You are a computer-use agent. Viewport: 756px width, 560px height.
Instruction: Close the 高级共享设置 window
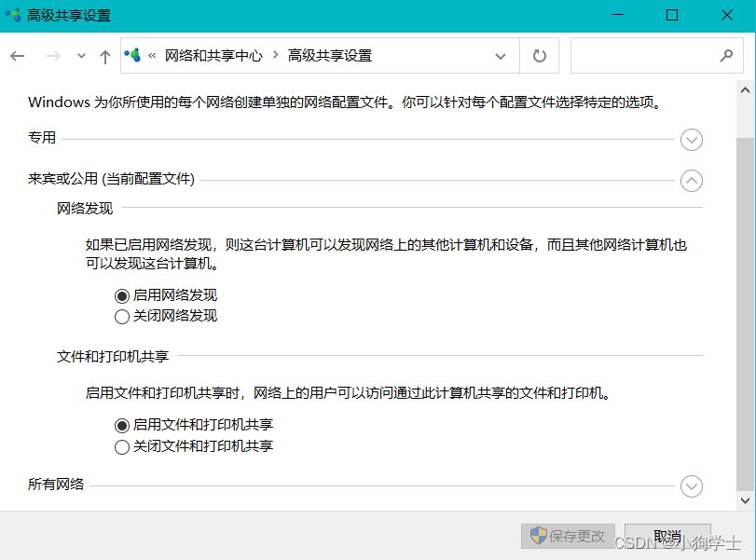click(x=727, y=16)
